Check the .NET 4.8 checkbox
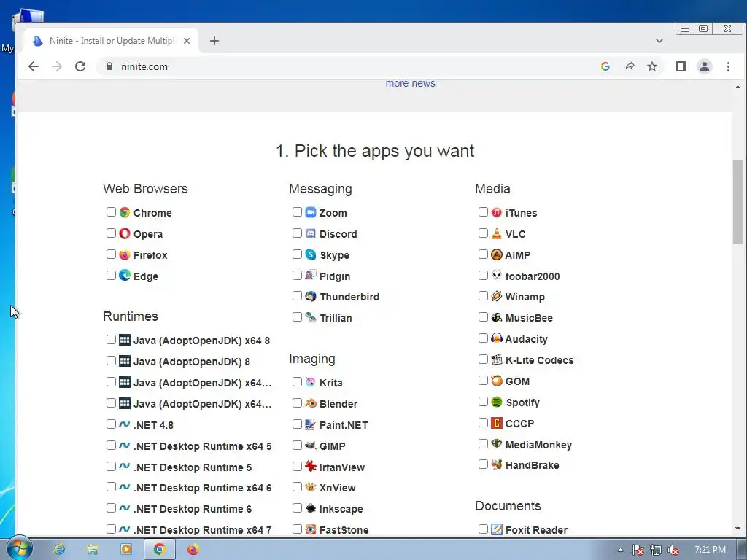 point(111,424)
